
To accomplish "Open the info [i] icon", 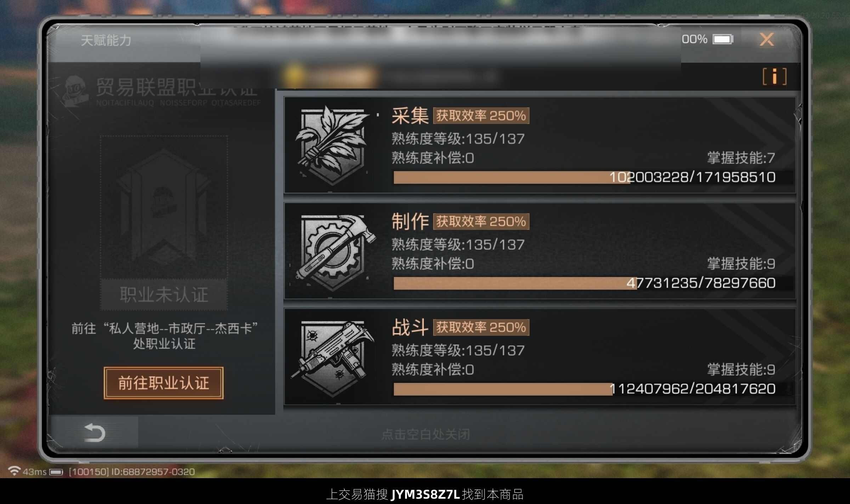I will point(775,77).
